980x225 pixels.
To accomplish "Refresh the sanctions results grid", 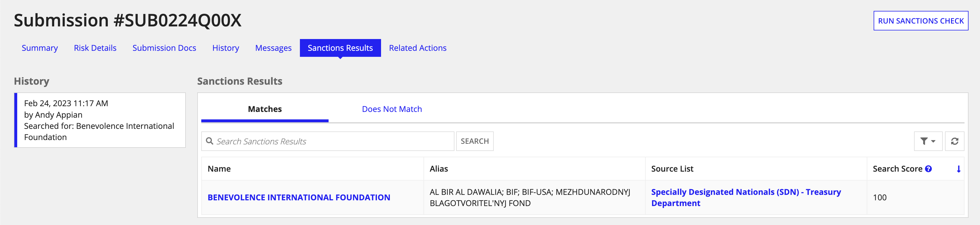I will coord(955,141).
